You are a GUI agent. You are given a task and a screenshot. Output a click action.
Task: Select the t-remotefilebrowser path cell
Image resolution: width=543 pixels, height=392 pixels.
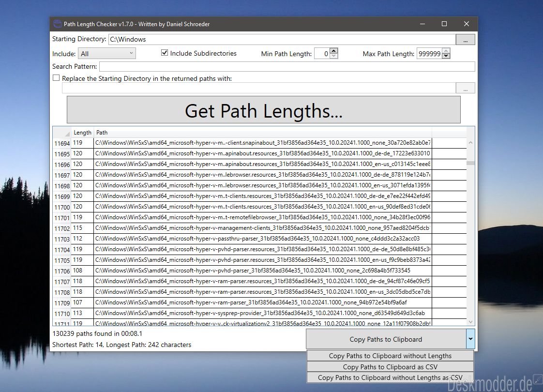click(x=262, y=217)
